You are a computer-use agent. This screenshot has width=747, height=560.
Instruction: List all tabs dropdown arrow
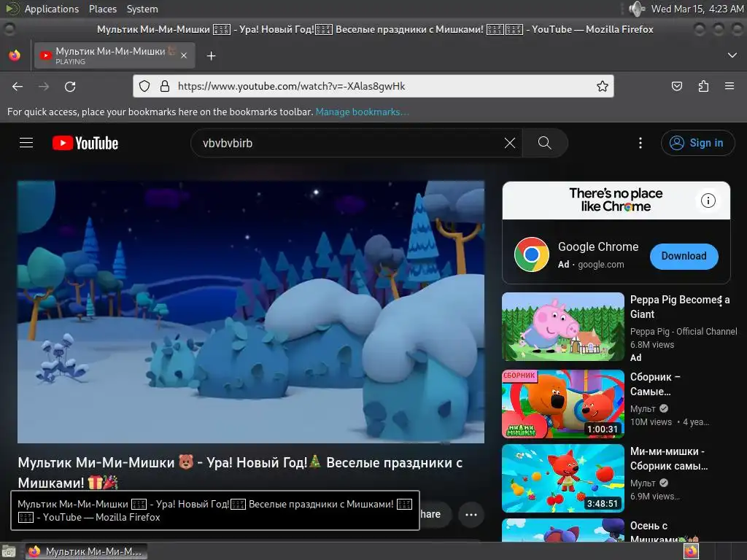pyautogui.click(x=732, y=55)
